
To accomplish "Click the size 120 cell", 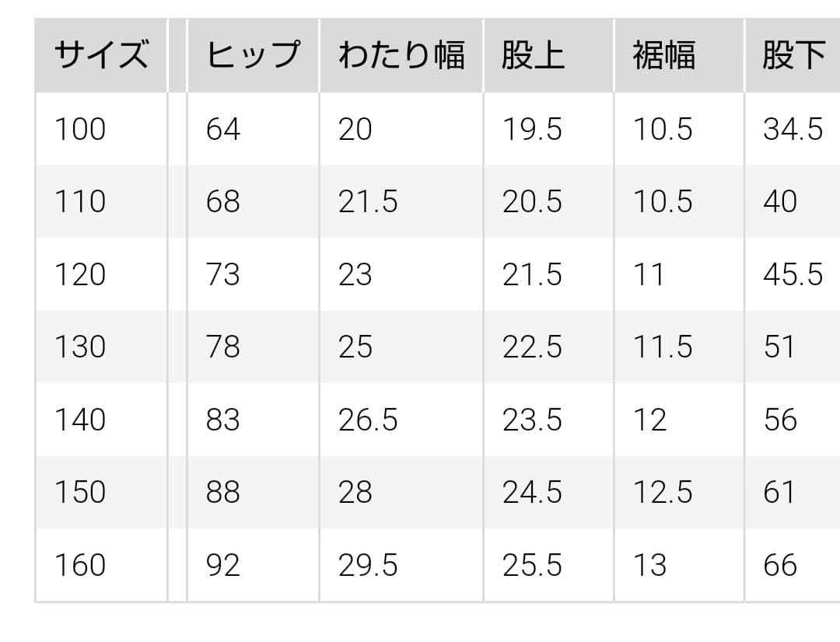I will click(79, 274).
